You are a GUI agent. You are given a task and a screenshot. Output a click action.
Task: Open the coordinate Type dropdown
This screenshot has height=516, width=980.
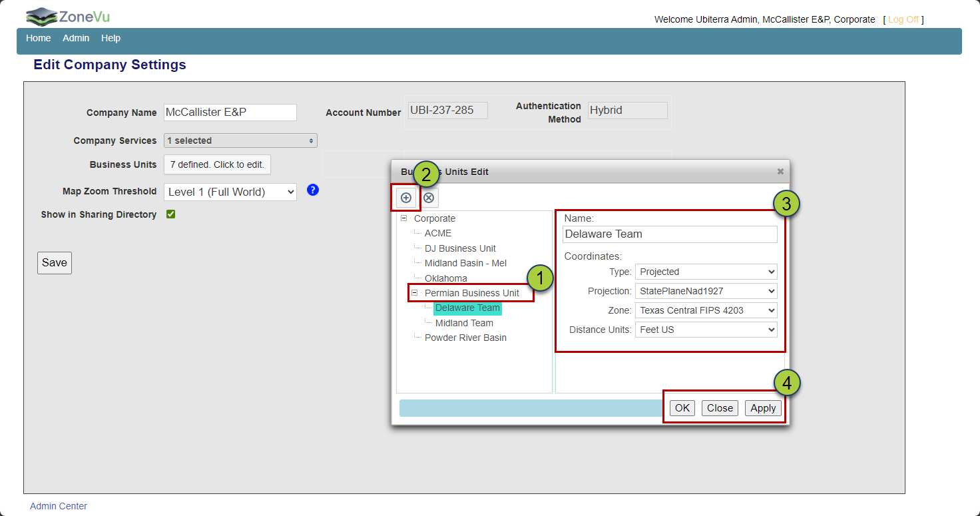(706, 272)
